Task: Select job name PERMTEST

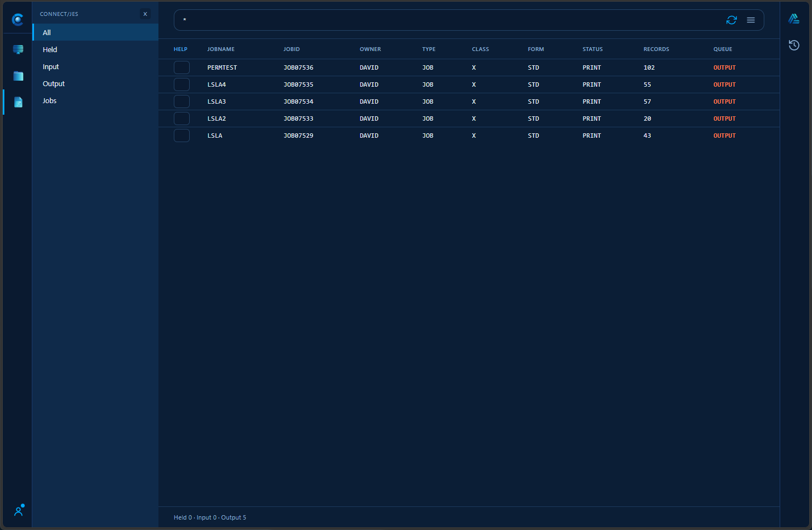Action: point(222,67)
